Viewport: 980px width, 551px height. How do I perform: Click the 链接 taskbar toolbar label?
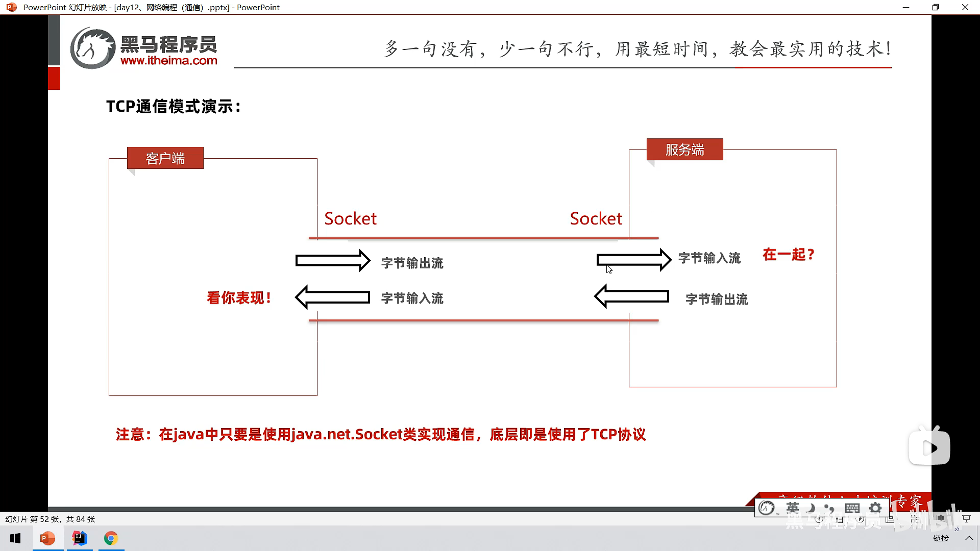tap(941, 538)
